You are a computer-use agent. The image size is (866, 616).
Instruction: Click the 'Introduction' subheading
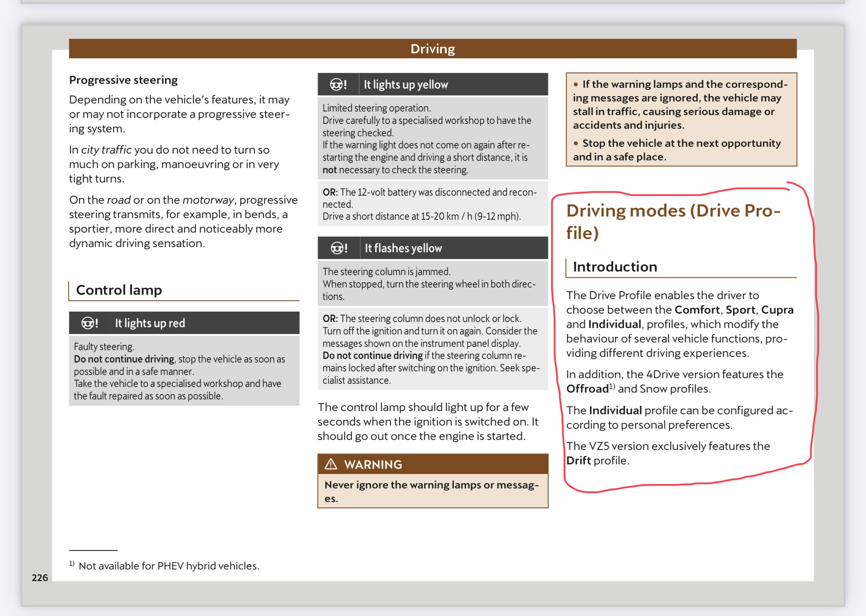coord(615,267)
